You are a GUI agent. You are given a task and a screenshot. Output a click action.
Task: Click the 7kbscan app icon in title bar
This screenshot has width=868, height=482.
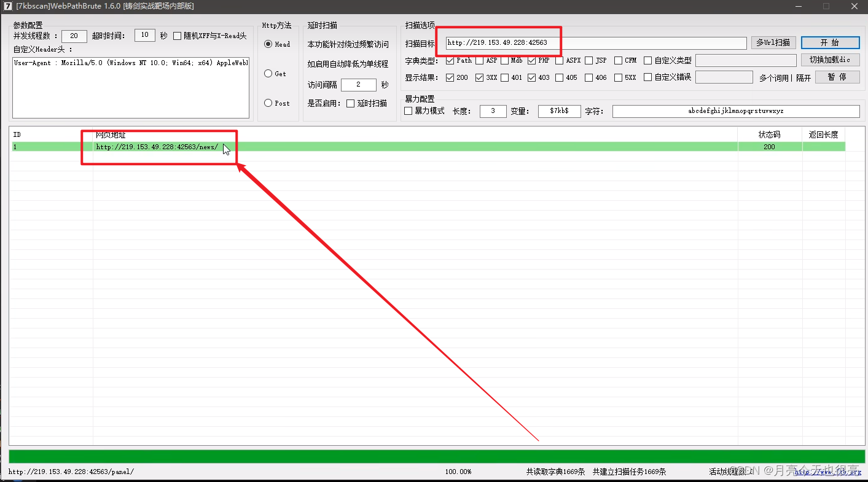[8, 6]
